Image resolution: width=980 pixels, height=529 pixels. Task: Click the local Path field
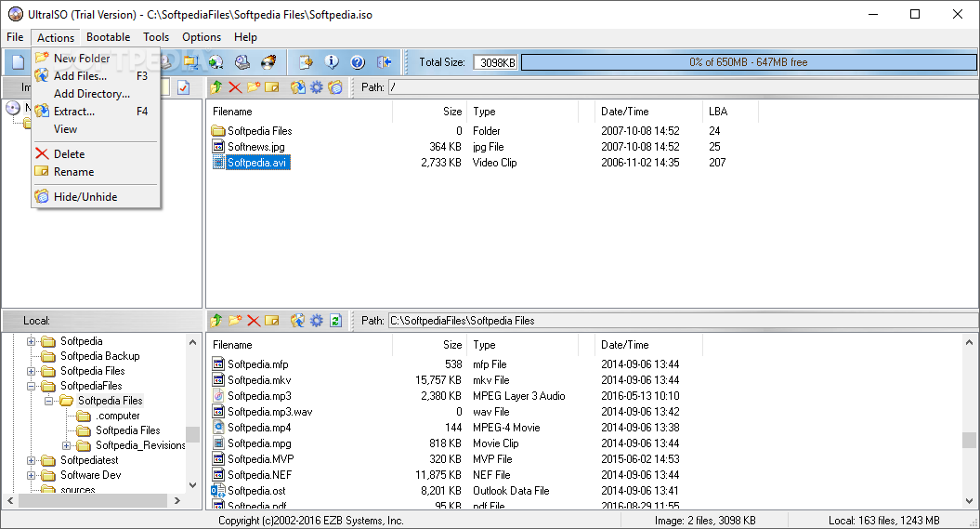(x=683, y=321)
